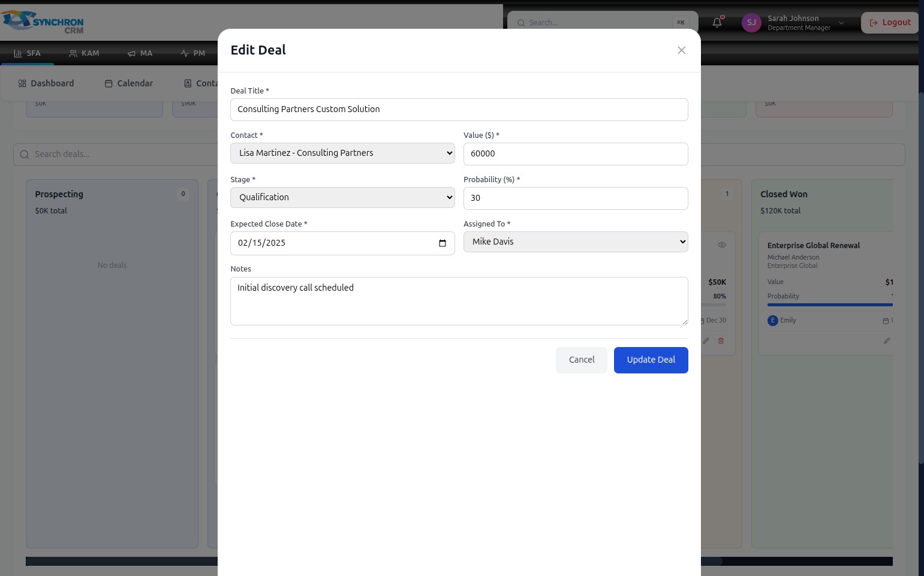924x576 pixels.
Task: Click the $120K total text
Action: (780, 211)
